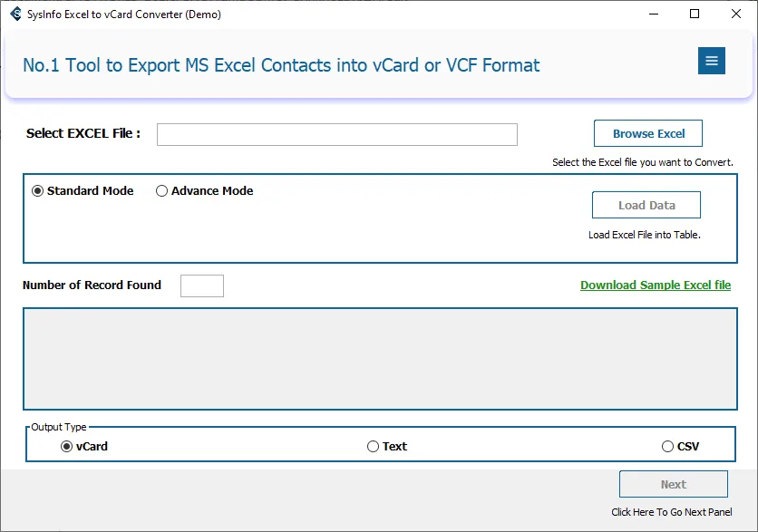
Task: Open the hamburger menu icon
Action: click(x=711, y=61)
